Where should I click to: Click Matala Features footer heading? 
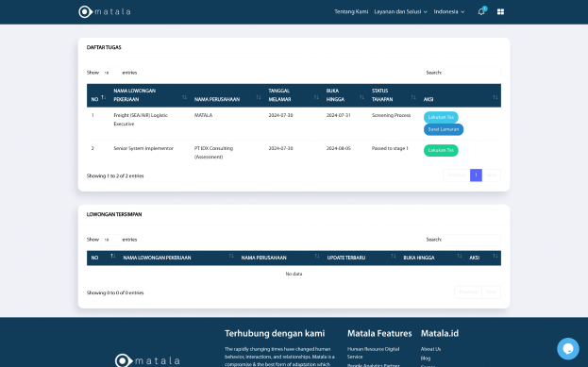[379, 333]
